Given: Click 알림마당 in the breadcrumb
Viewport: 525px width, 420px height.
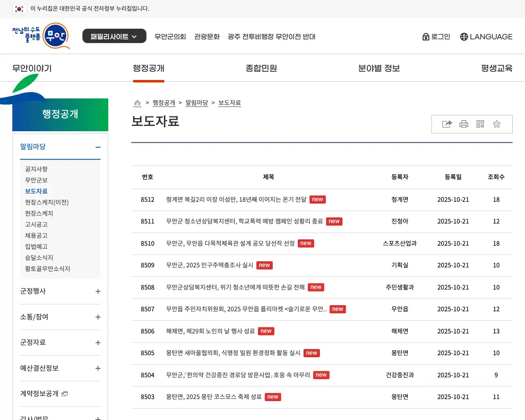Looking at the screenshot, I should [x=196, y=103].
